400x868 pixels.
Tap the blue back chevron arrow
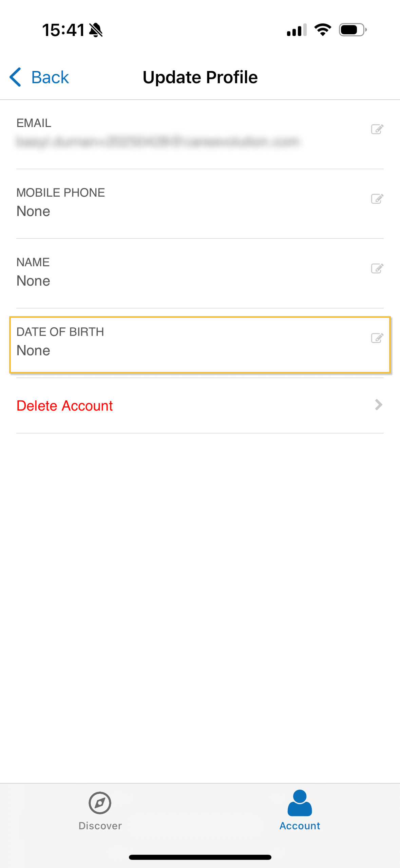pos(16,77)
